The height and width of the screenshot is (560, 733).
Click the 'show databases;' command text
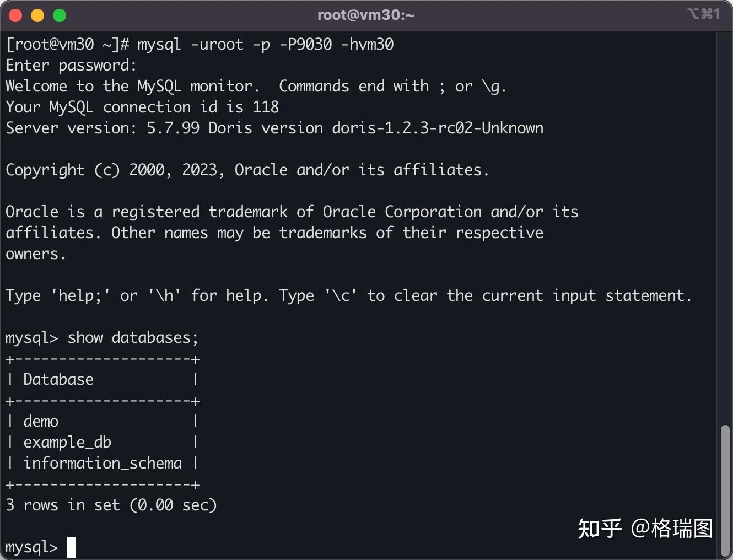[x=132, y=337]
